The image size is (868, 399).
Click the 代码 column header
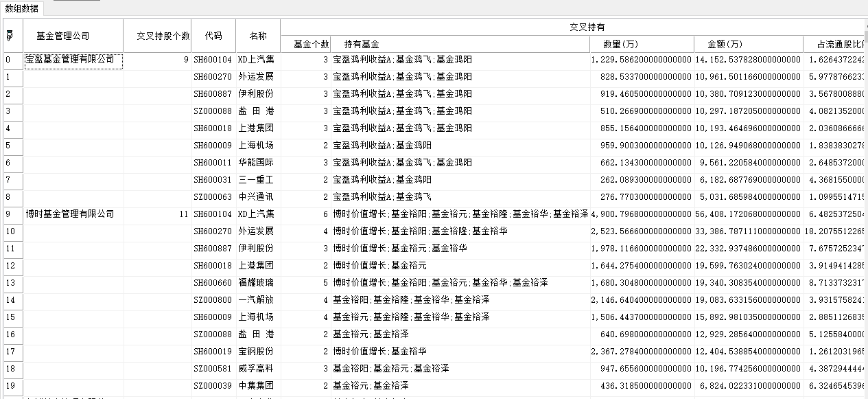(x=213, y=36)
